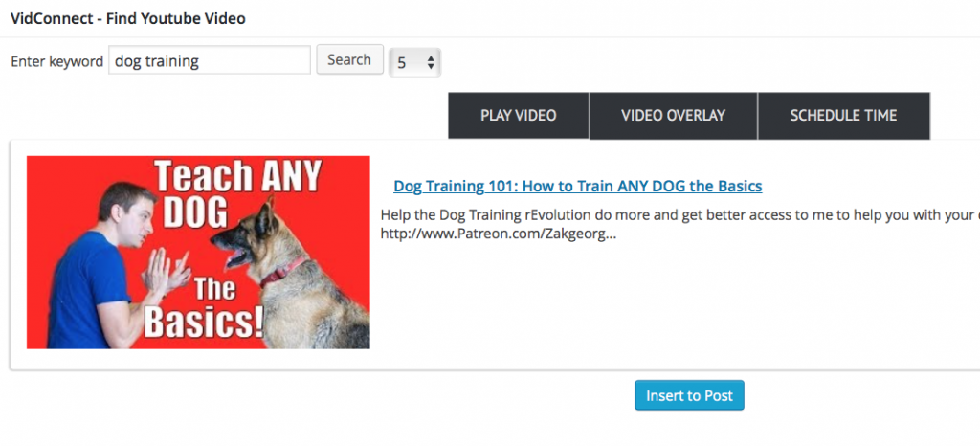This screenshot has width=980, height=446.
Task: Switch to the Play Video tab
Action: [x=518, y=116]
